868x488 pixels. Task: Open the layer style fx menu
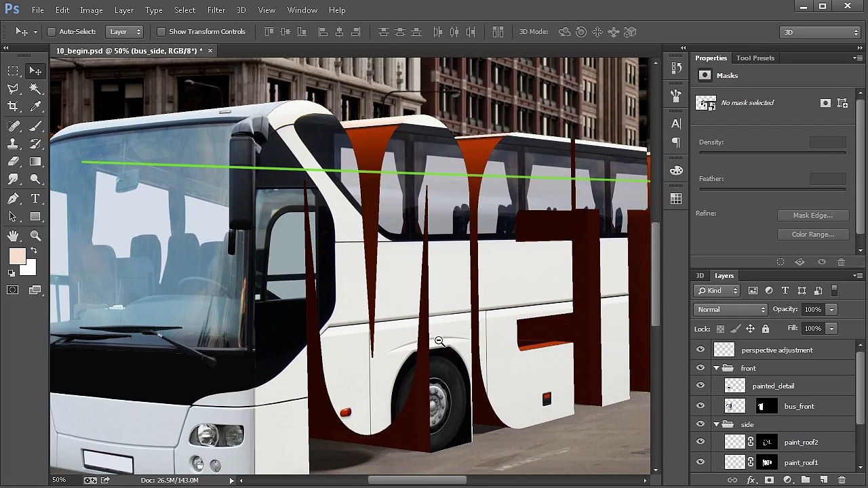coord(751,480)
